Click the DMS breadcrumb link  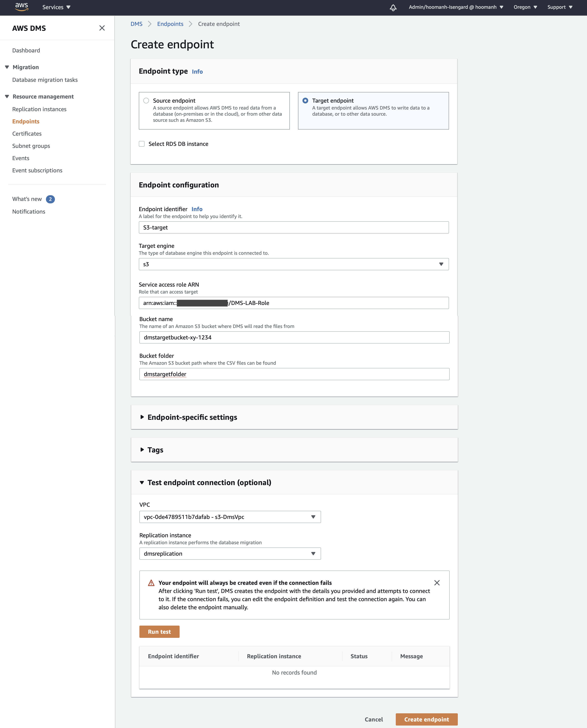point(137,24)
